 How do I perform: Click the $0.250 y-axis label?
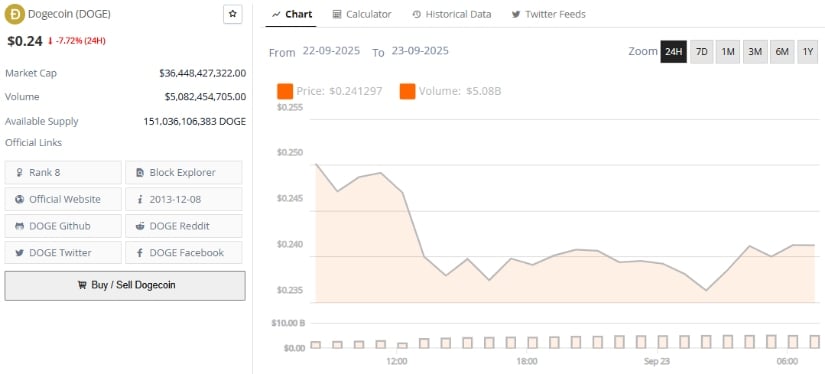(x=290, y=153)
